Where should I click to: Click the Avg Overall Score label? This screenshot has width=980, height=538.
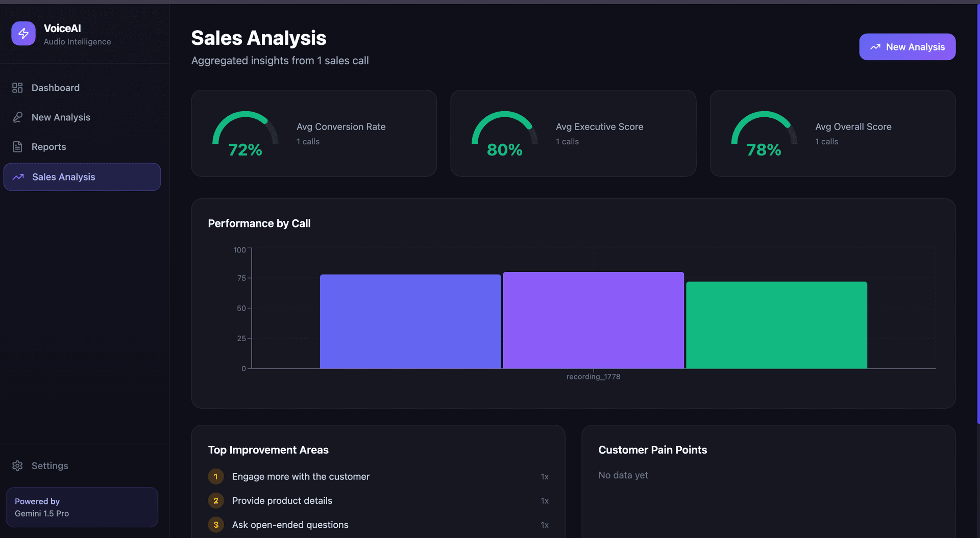pyautogui.click(x=853, y=126)
